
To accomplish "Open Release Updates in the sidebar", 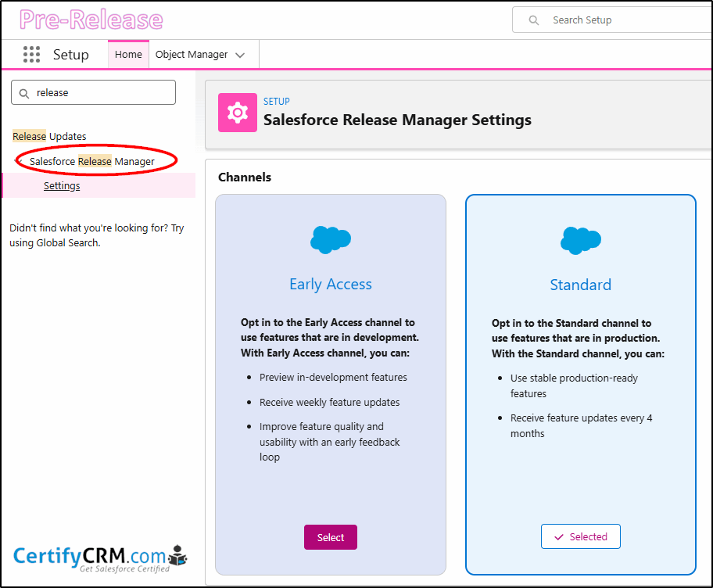I will (49, 137).
